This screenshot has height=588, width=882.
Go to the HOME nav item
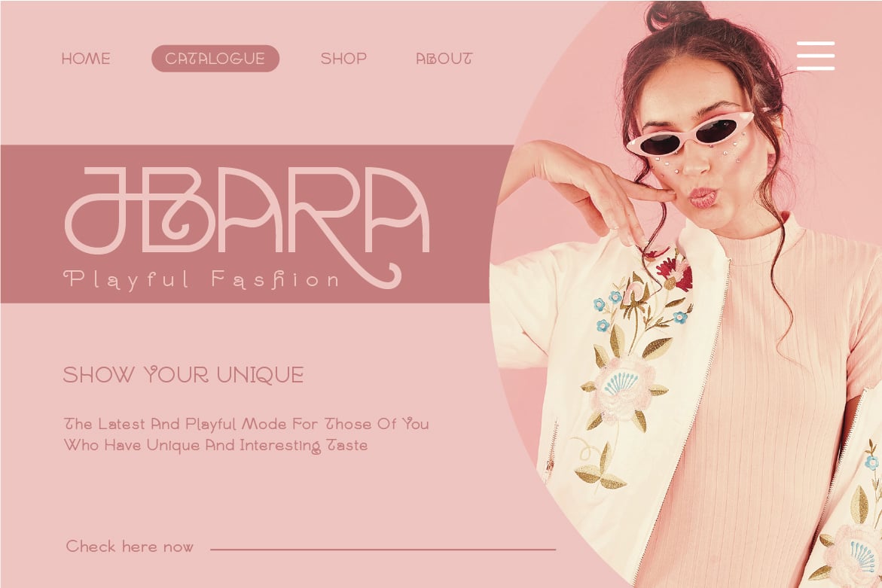click(86, 59)
